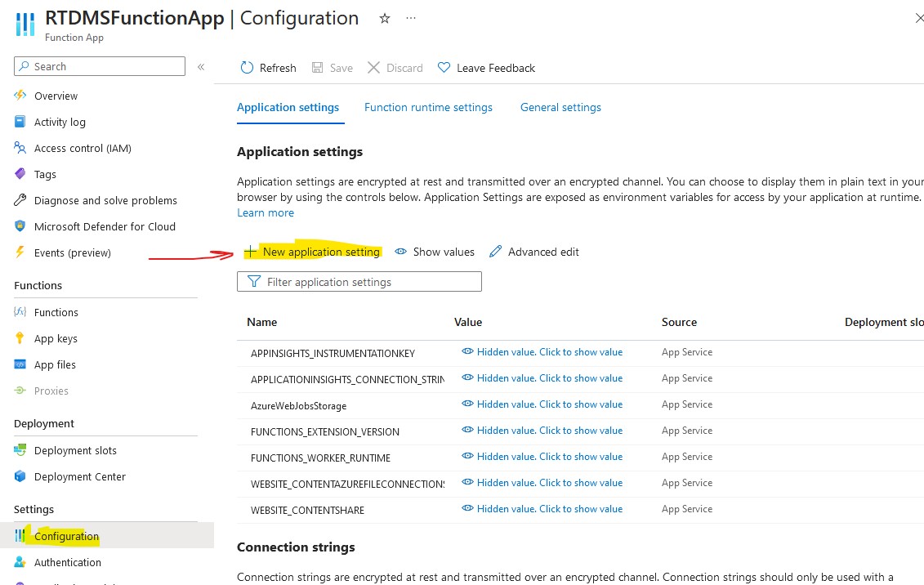This screenshot has height=585, width=924.
Task: Sort by the Source column header
Action: click(x=679, y=322)
